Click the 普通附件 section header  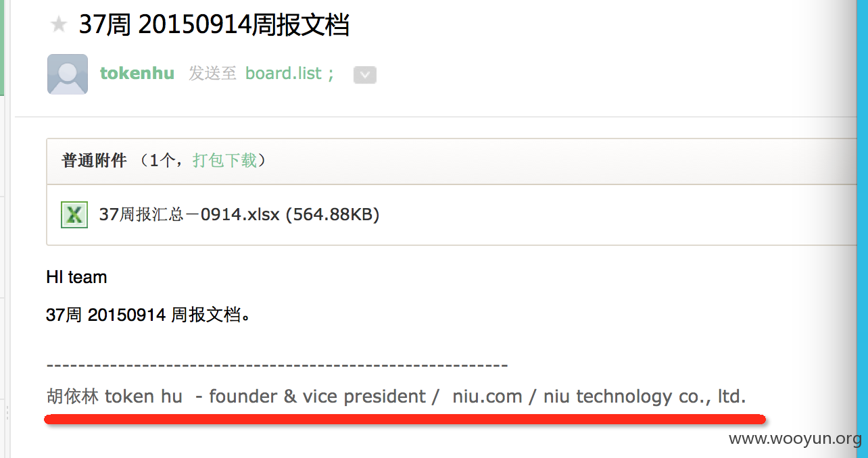[x=95, y=160]
